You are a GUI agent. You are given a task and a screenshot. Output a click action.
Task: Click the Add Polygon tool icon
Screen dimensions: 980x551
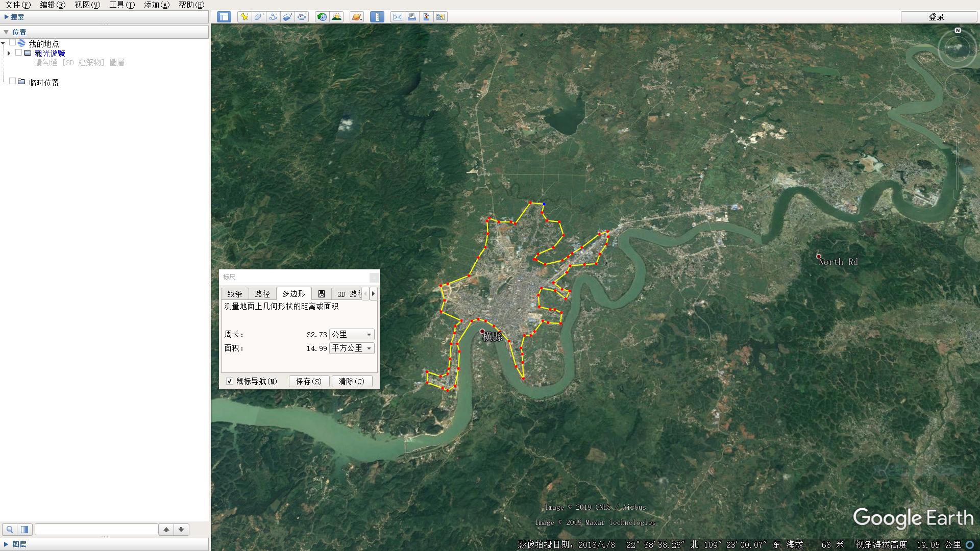(259, 17)
